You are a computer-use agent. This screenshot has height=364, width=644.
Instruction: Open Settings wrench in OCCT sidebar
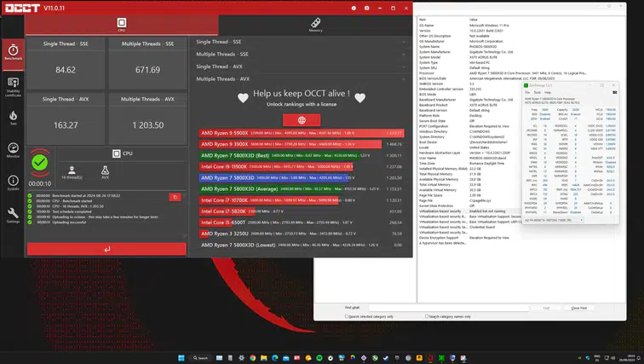click(x=13, y=216)
